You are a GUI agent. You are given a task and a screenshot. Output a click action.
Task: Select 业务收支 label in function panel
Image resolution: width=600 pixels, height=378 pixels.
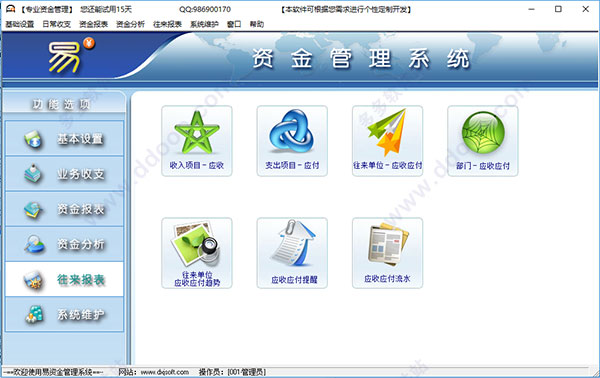(80, 174)
